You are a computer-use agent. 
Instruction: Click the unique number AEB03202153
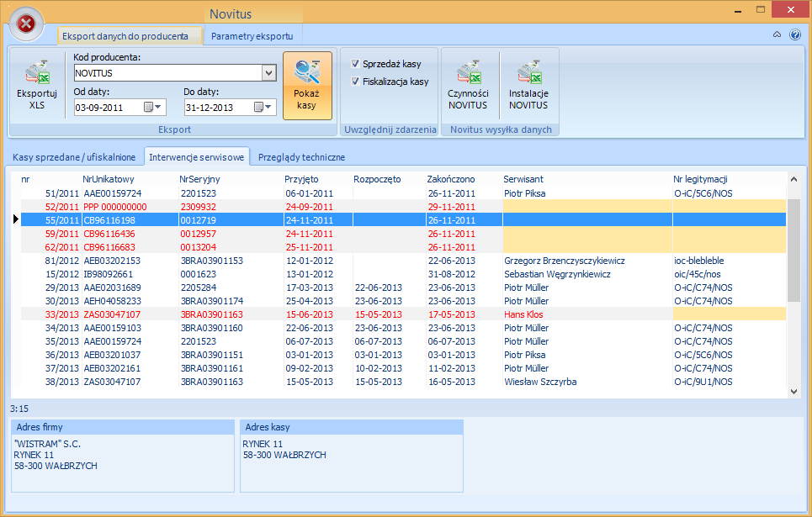coord(112,261)
